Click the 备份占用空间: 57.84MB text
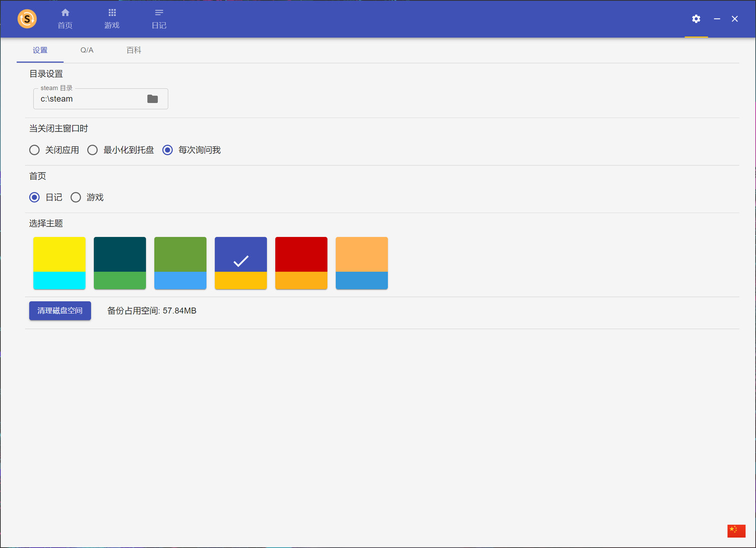The image size is (756, 548). pyautogui.click(x=152, y=311)
